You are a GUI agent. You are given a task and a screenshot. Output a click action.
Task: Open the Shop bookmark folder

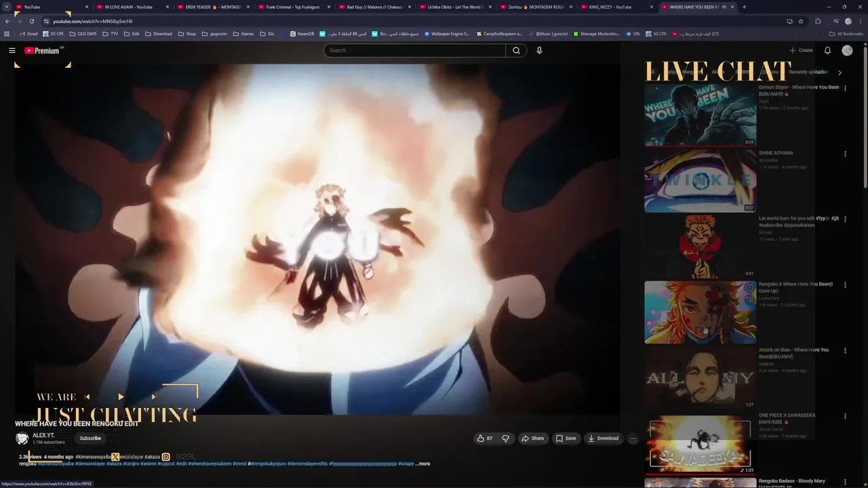pyautogui.click(x=186, y=34)
